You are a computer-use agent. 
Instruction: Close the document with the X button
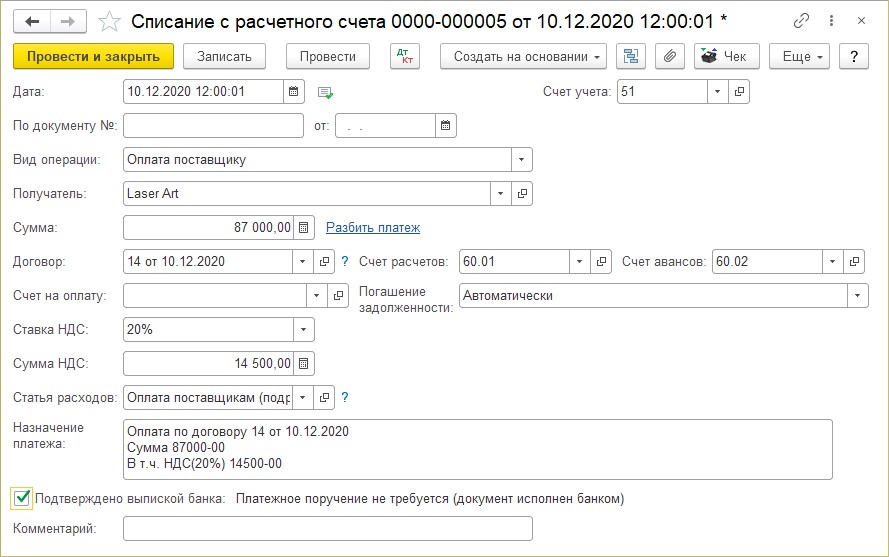(861, 21)
